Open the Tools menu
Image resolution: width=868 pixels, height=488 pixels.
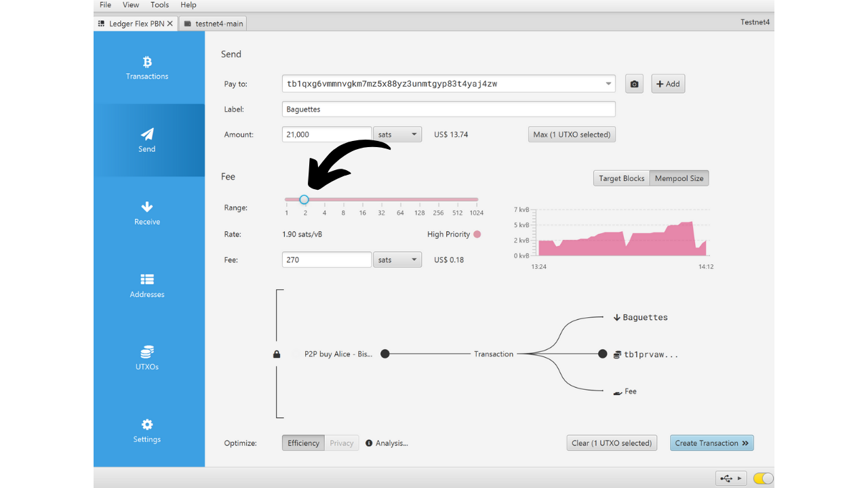coord(160,5)
